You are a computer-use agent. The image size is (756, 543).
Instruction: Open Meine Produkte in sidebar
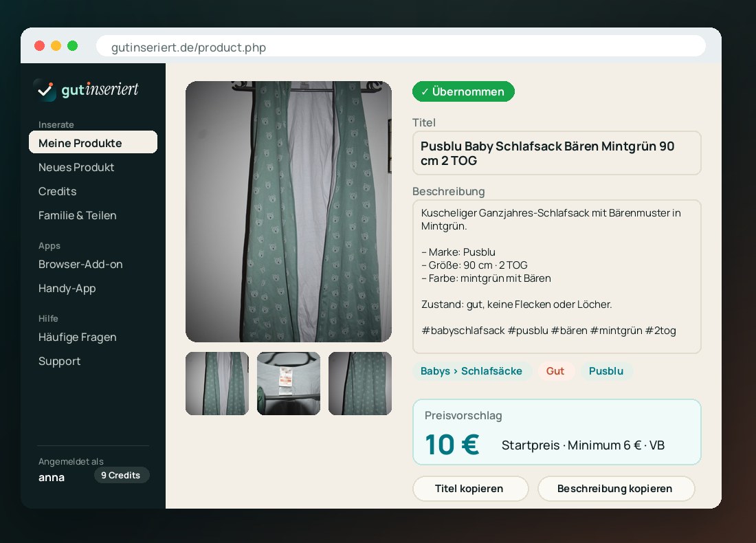tap(93, 142)
